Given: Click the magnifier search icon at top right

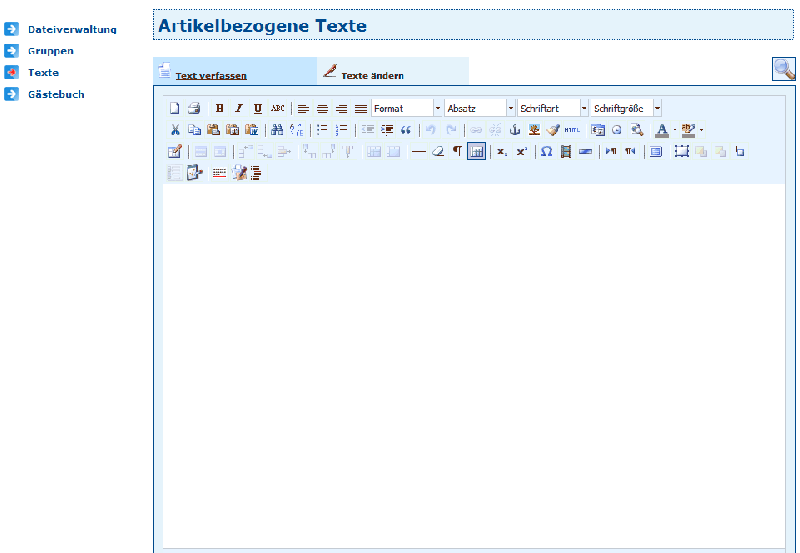Looking at the screenshot, I should click(784, 69).
